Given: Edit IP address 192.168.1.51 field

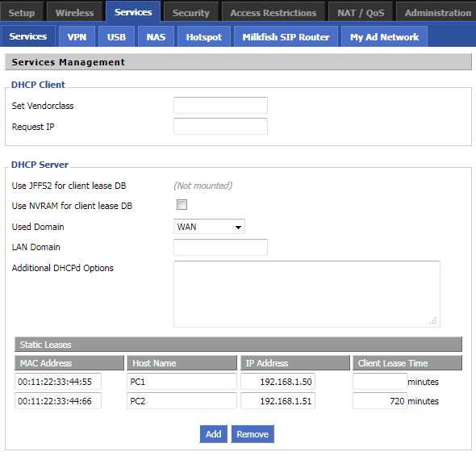Looking at the screenshot, I should click(278, 401).
